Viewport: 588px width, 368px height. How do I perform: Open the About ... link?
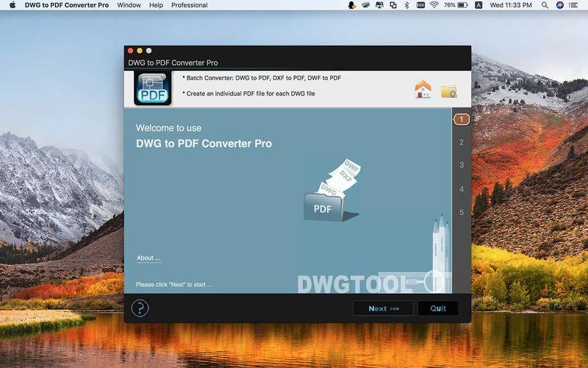(148, 258)
